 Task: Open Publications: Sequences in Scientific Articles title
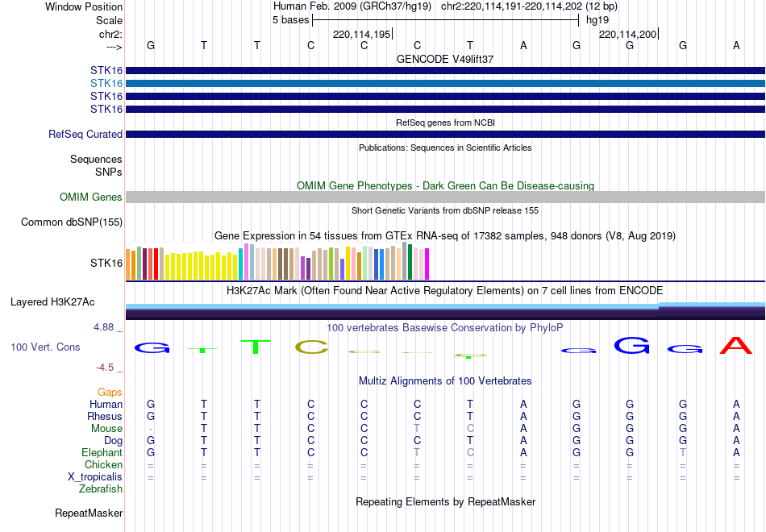click(445, 148)
